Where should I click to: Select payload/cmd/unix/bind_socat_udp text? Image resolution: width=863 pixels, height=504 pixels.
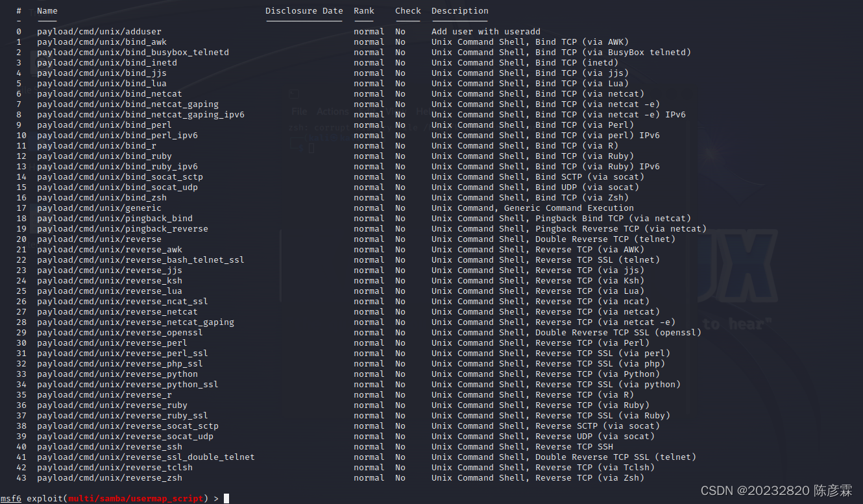[x=117, y=187]
